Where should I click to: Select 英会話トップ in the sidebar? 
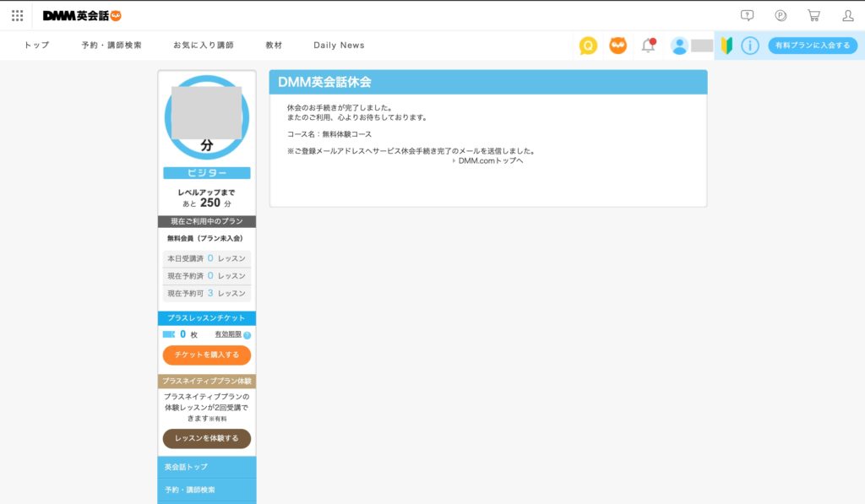click(207, 467)
